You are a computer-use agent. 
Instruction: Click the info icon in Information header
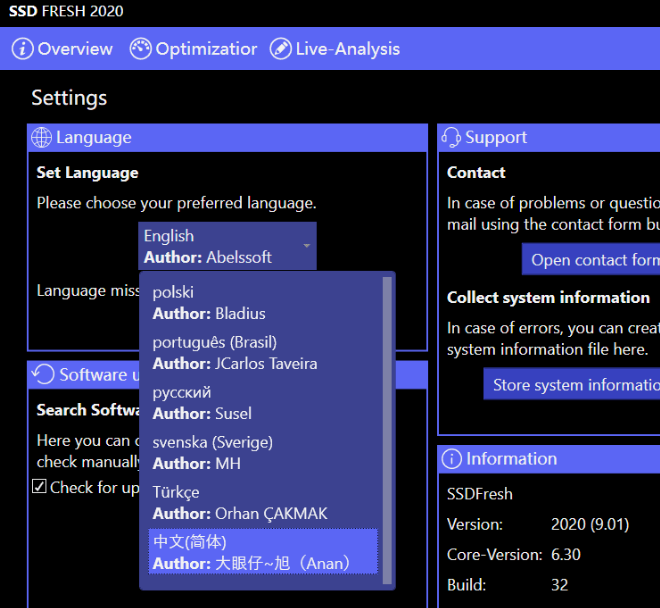(452, 459)
